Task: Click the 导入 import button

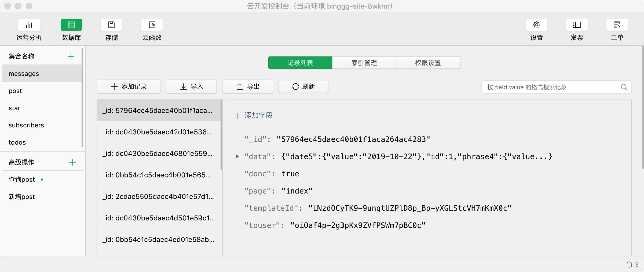Action: (x=191, y=87)
